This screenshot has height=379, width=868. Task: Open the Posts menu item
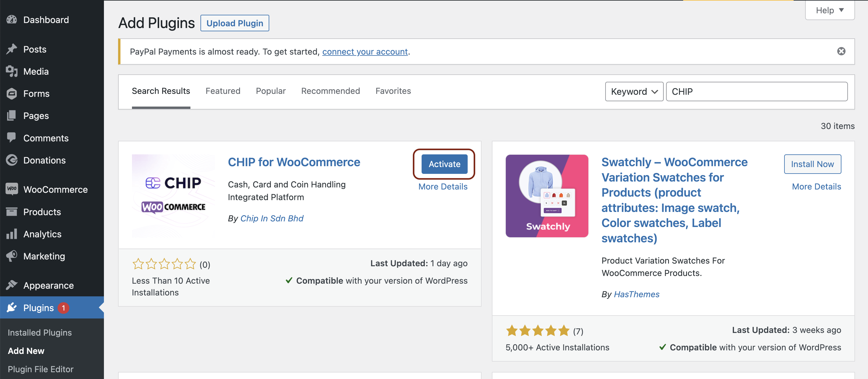pos(52,49)
